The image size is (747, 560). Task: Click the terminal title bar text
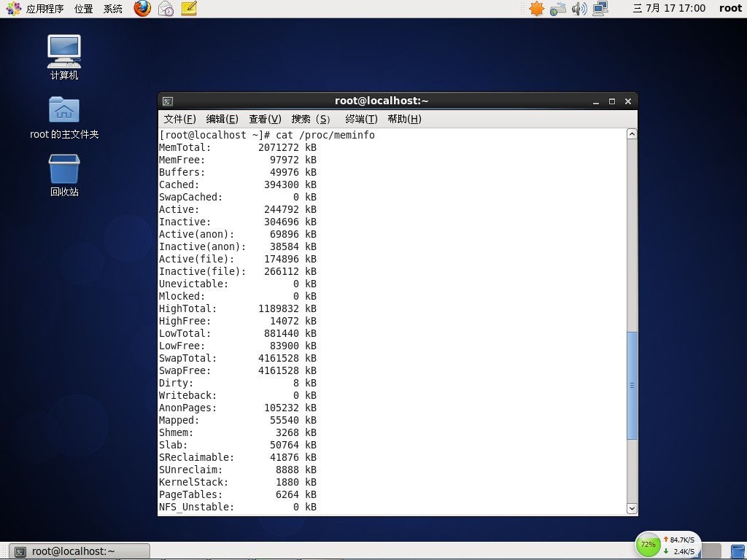[x=382, y=101]
